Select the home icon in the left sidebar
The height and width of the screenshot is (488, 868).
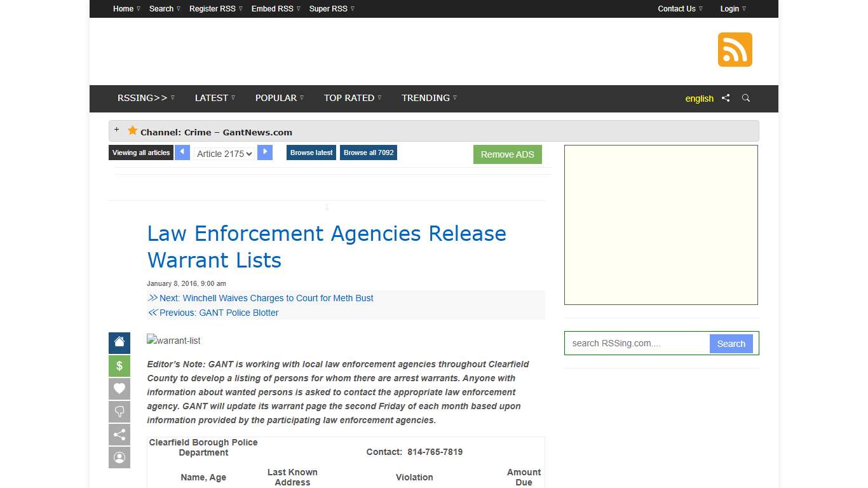point(119,342)
